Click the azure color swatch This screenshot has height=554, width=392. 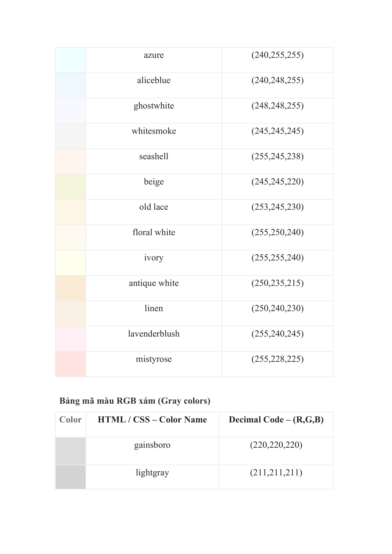[70, 60]
